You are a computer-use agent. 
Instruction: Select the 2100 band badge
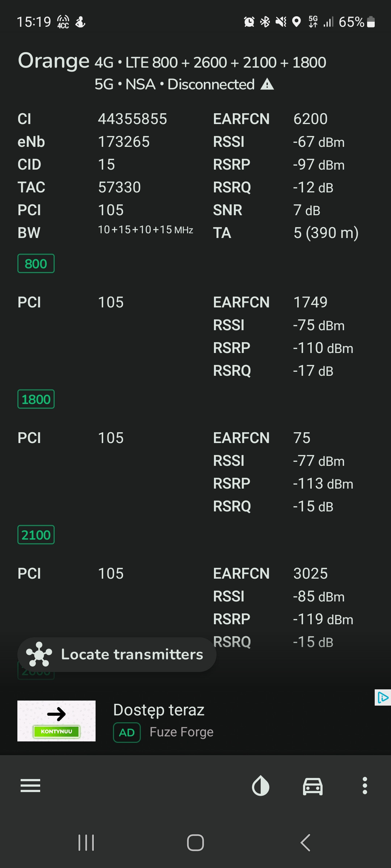[36, 535]
